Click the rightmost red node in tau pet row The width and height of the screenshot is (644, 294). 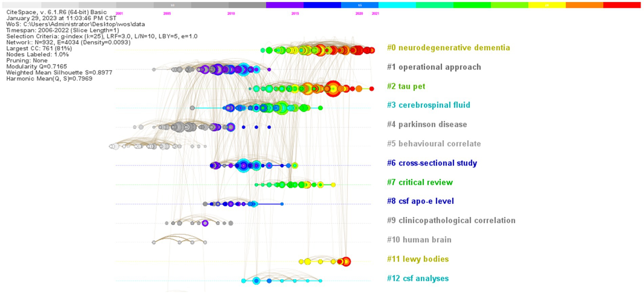coord(371,89)
